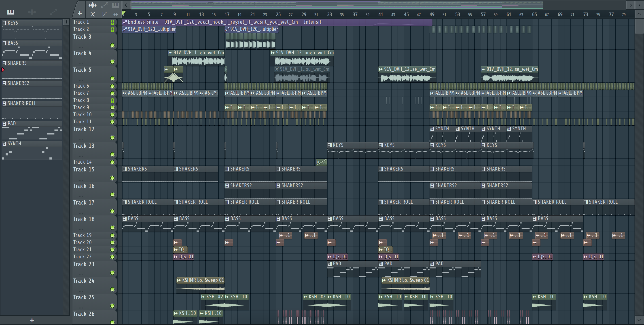Open the first 91V_DVH_1..gh_wet_Cm clip menu
This screenshot has height=325, width=644.
point(170,53)
